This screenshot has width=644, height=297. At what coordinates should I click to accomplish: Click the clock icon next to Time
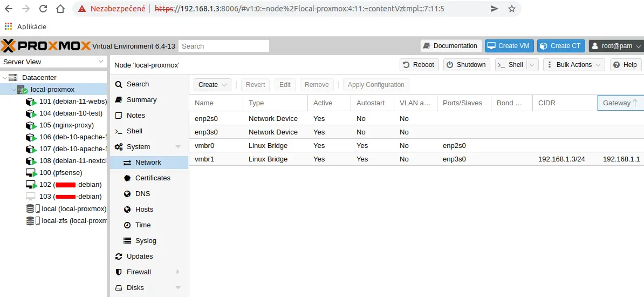[127, 225]
